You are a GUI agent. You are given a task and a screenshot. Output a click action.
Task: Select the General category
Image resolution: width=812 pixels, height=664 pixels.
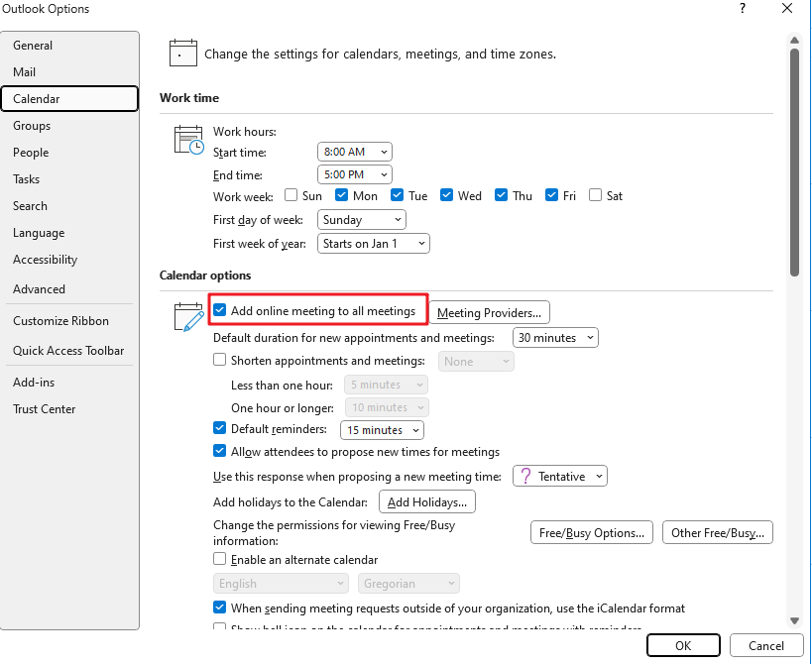(69, 45)
